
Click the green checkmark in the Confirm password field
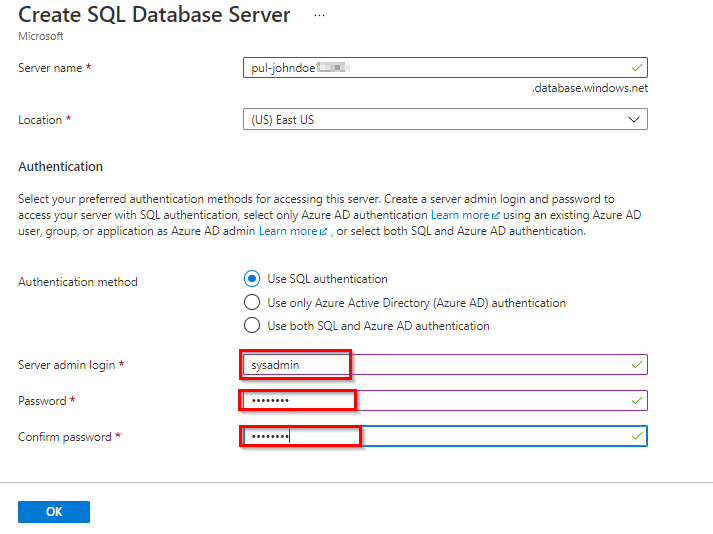pyautogui.click(x=637, y=436)
